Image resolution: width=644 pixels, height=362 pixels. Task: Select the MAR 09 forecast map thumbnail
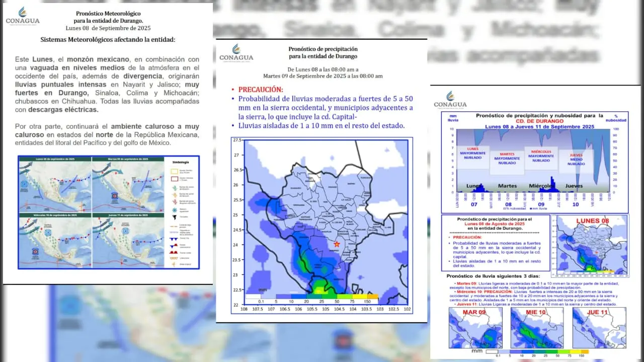pos(475,328)
